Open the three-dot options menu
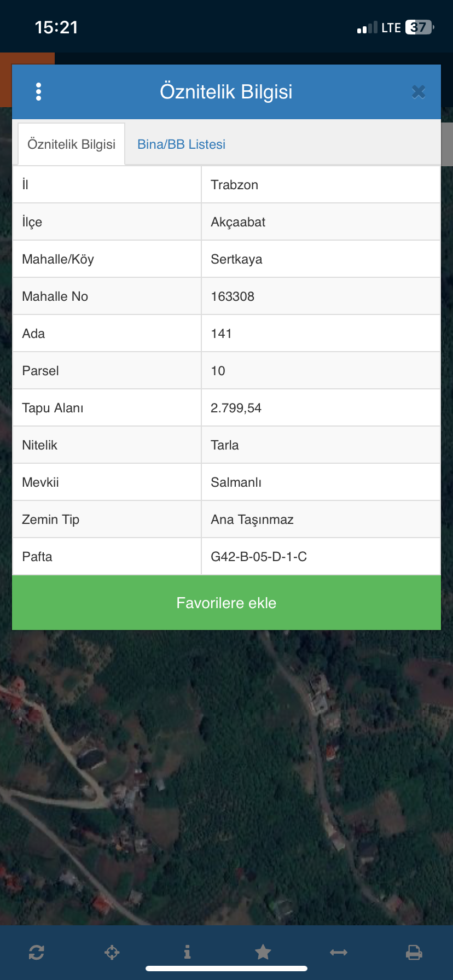 (38, 92)
